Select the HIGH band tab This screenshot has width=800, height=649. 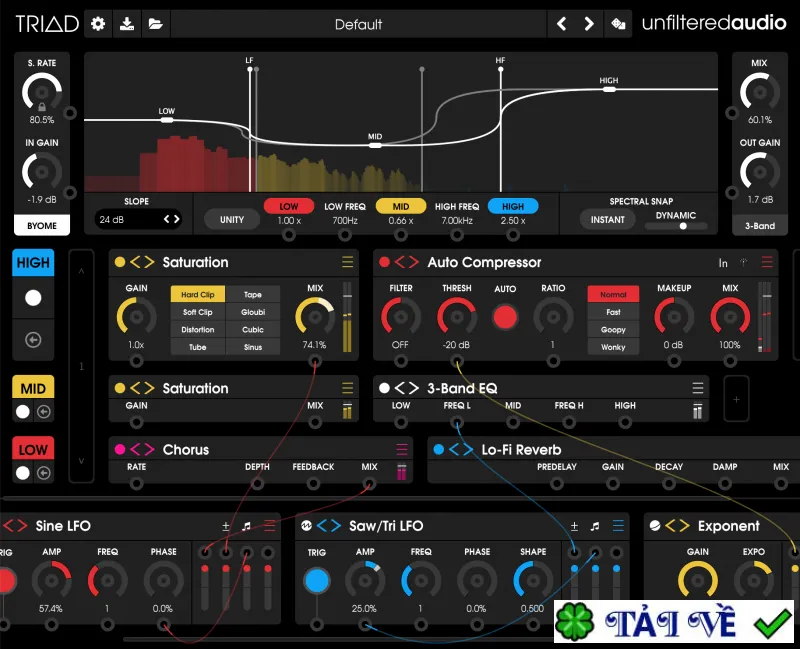(33, 262)
